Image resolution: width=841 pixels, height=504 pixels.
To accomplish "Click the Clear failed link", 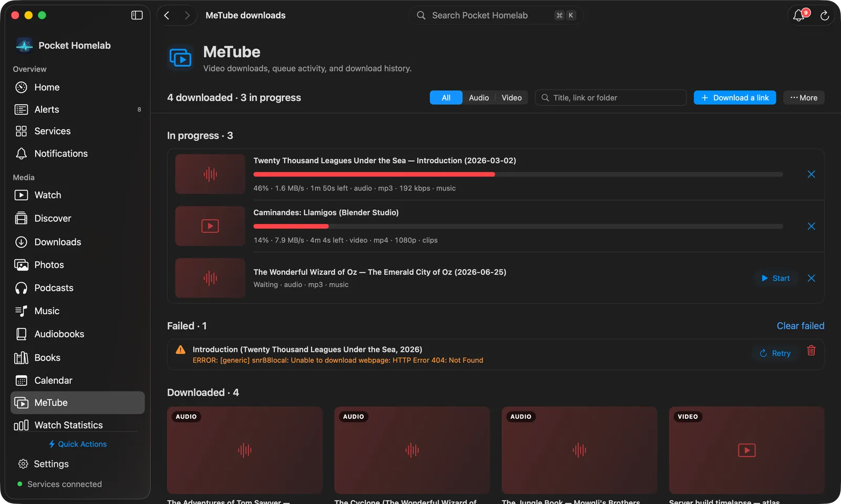I will (x=801, y=326).
